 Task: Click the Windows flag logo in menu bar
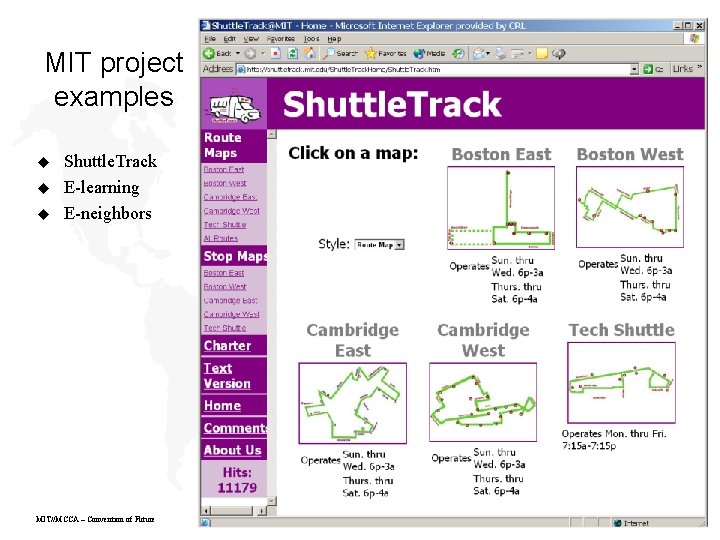pyautogui.click(x=694, y=39)
